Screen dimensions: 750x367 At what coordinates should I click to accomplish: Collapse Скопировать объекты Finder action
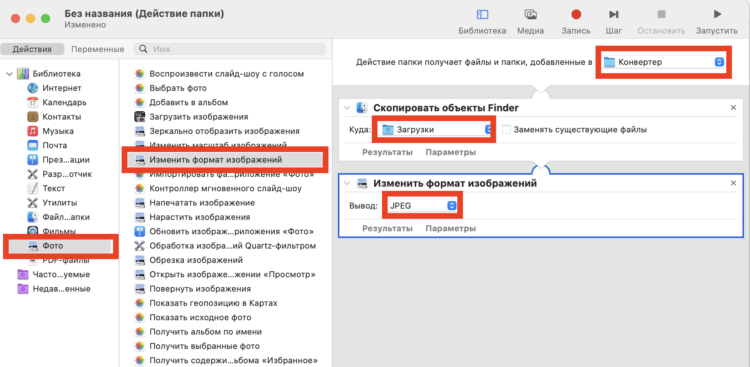pyautogui.click(x=347, y=108)
